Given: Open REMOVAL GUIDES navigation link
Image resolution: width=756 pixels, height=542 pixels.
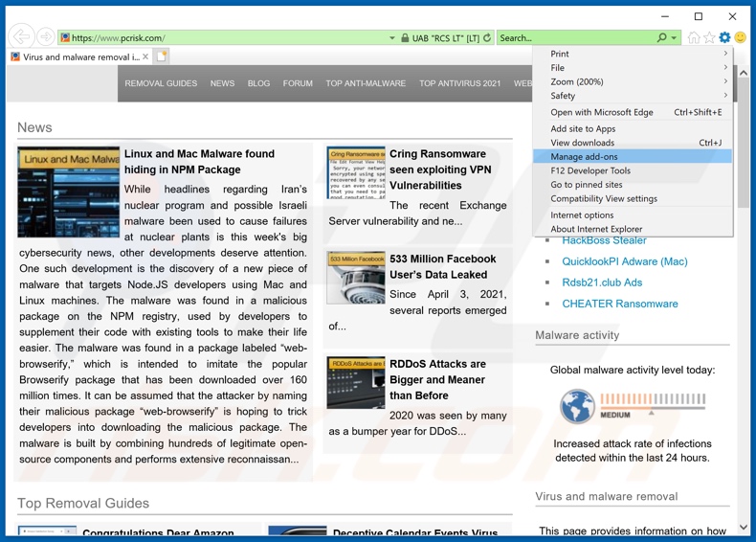Looking at the screenshot, I should click(161, 83).
